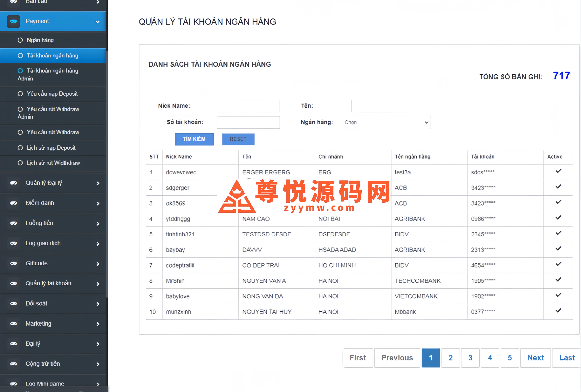The height and width of the screenshot is (392, 581).
Task: Click the gamepad icon beside Log giao dịch
Action: click(14, 243)
